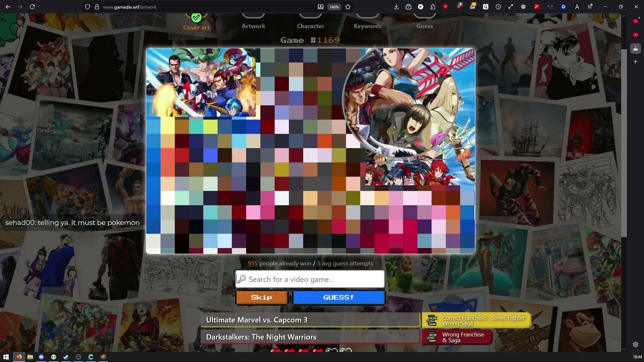Go back using the browser back arrow
Viewport: 644px width, 362px height.
coord(8,7)
